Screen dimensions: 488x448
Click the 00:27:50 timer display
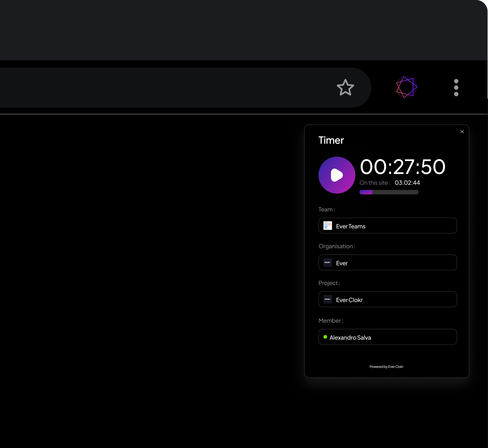coord(403,167)
